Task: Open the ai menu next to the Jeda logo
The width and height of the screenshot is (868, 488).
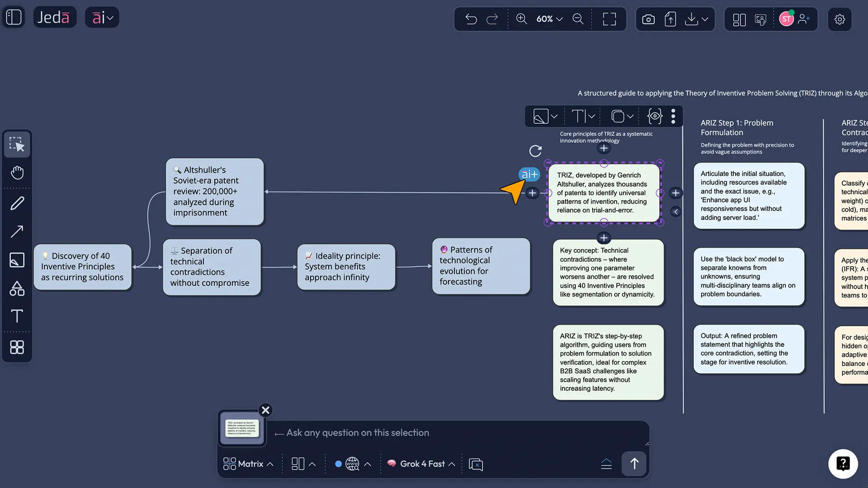Action: pyautogui.click(x=102, y=17)
